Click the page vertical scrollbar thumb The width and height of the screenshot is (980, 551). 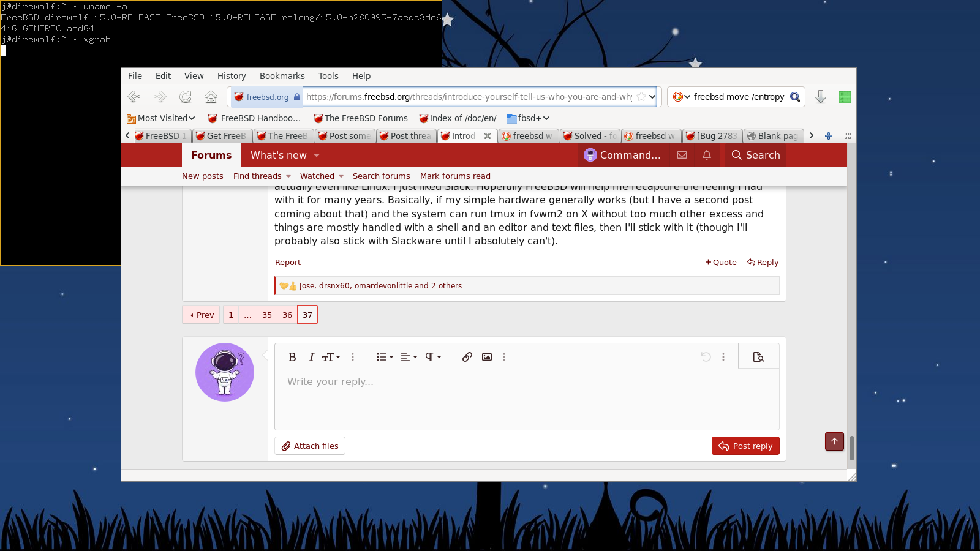pyautogui.click(x=851, y=448)
